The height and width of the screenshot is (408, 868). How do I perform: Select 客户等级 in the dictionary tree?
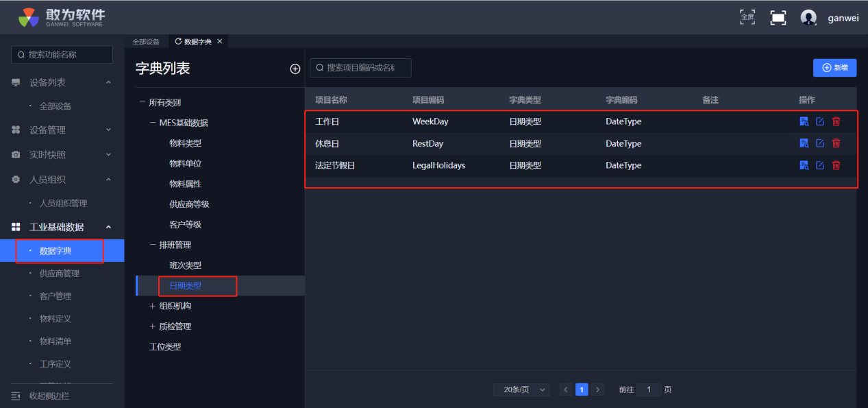pyautogui.click(x=185, y=225)
